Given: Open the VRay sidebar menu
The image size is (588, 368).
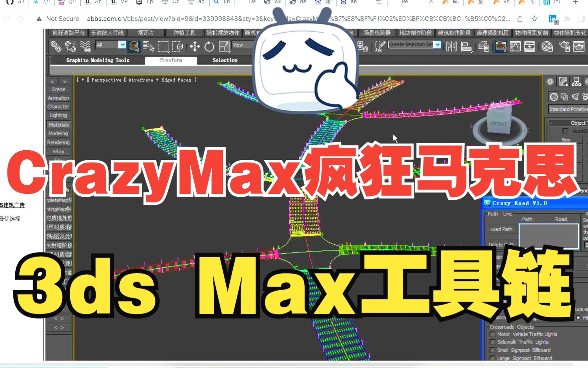Looking at the screenshot, I should pos(59,151).
